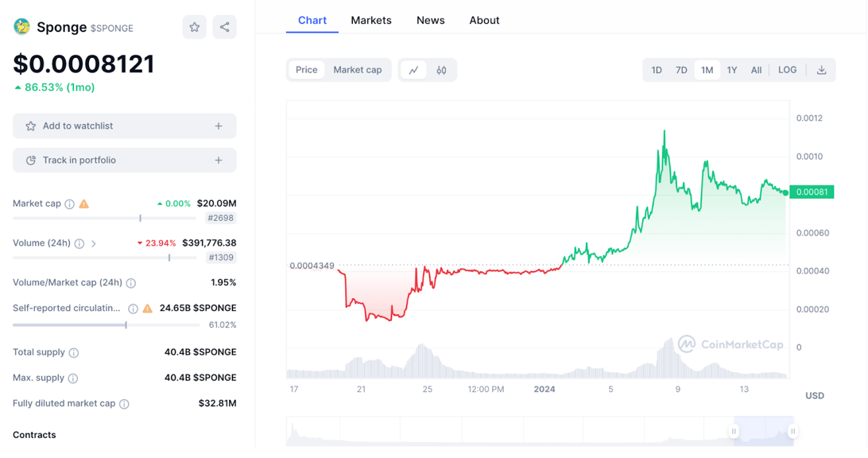The image size is (868, 458).
Task: Toggle chart to Price view
Action: pos(307,70)
